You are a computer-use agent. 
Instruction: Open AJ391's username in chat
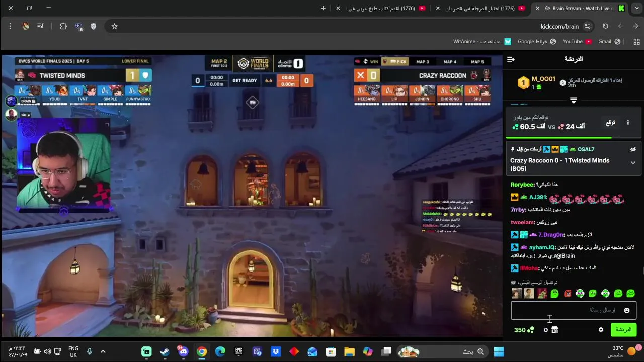point(538,197)
